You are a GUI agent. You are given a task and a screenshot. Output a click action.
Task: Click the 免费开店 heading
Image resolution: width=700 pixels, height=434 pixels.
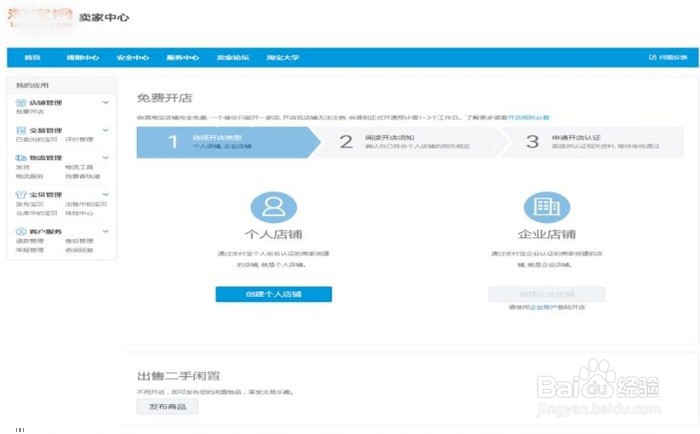pos(164,98)
